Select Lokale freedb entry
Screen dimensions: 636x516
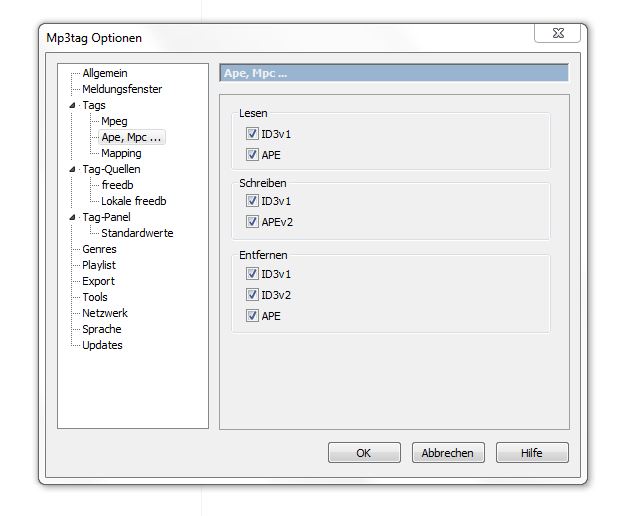point(133,201)
